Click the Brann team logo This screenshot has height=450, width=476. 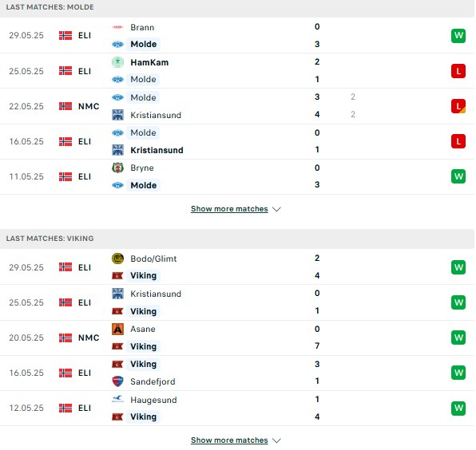pos(117,27)
